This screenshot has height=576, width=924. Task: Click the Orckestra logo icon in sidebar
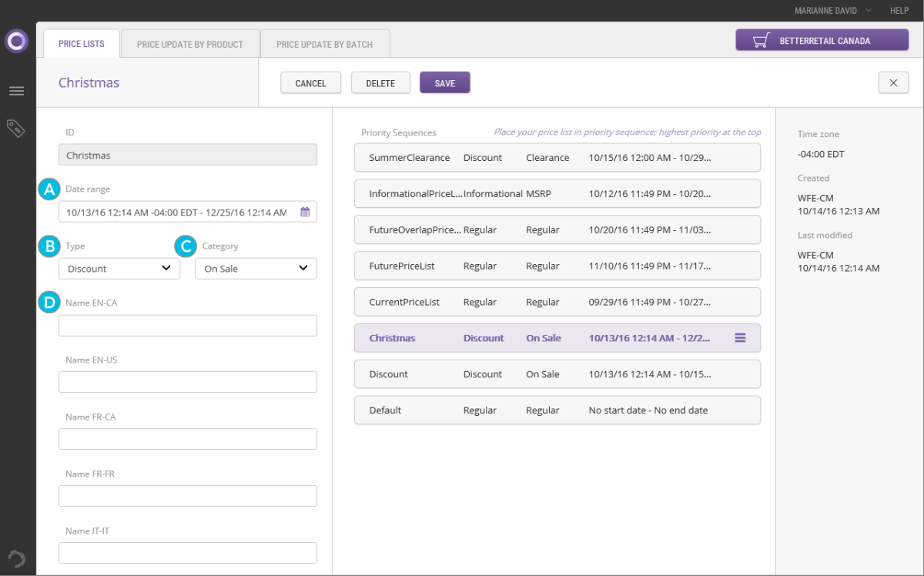17,41
